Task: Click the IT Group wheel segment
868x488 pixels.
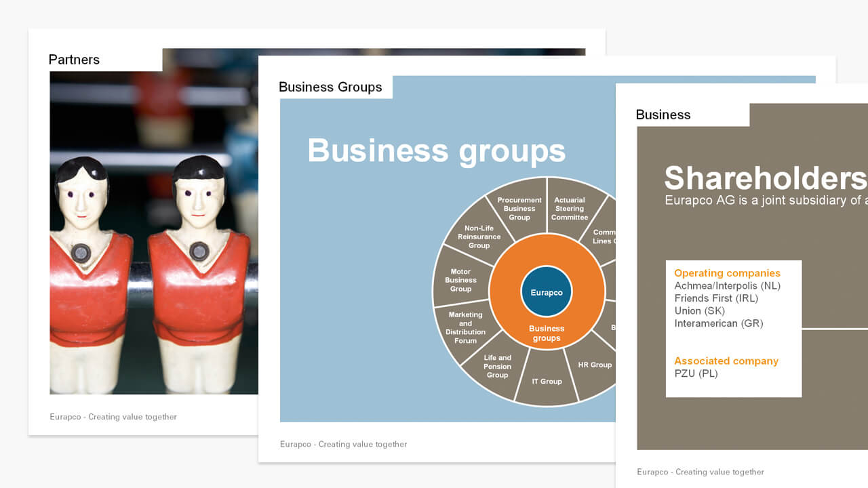Action: pyautogui.click(x=547, y=382)
